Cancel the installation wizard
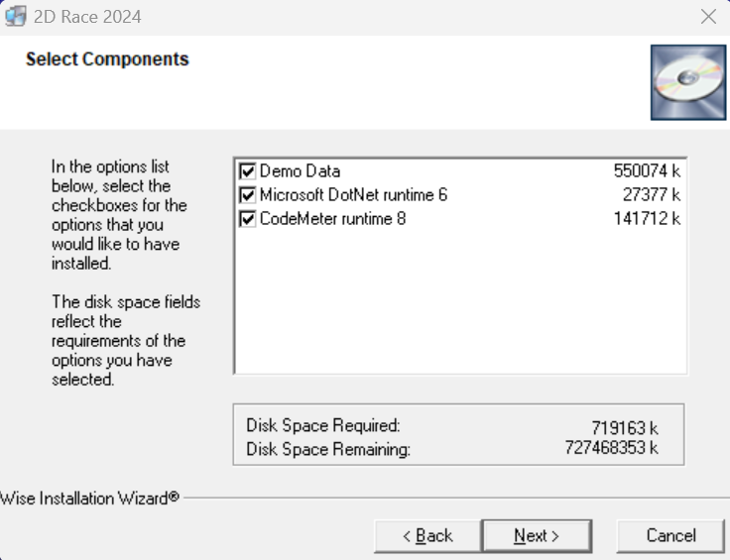Image resolution: width=730 pixels, height=560 pixels. [x=670, y=535]
